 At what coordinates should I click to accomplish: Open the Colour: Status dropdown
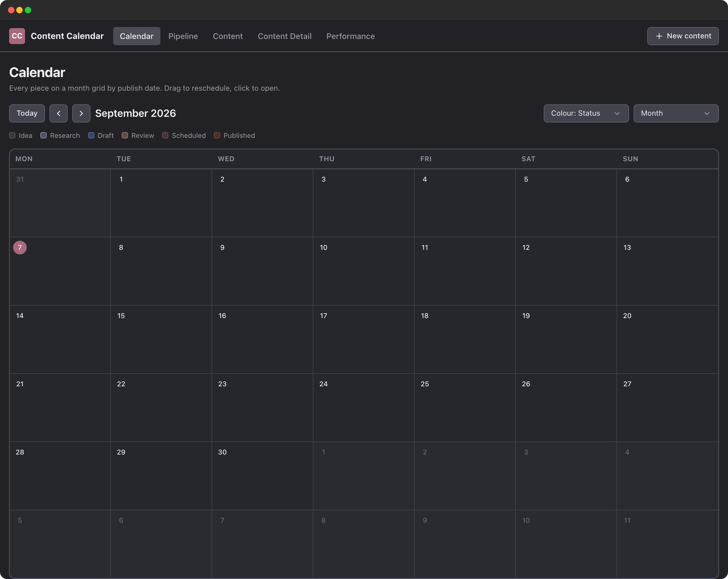point(586,113)
